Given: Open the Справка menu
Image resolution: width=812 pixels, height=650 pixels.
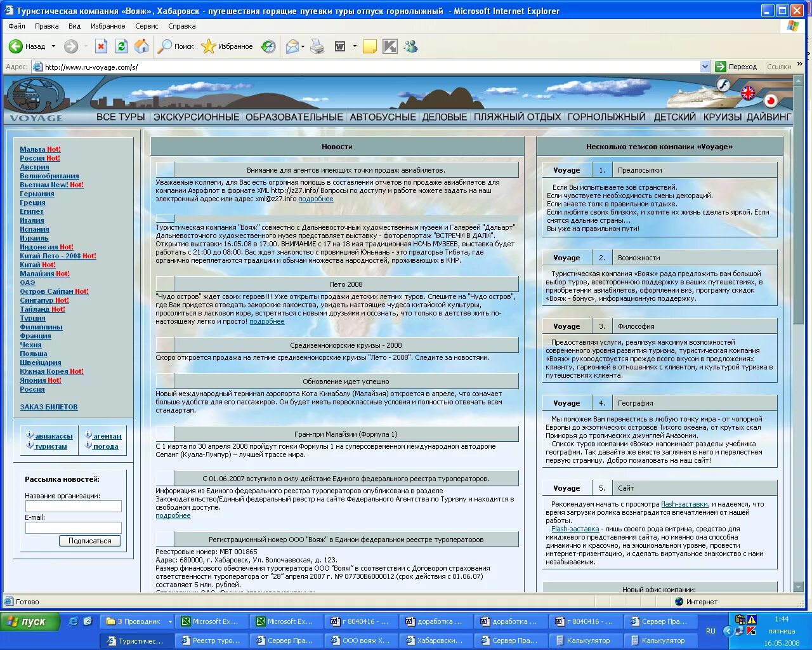Looking at the screenshot, I should (182, 26).
